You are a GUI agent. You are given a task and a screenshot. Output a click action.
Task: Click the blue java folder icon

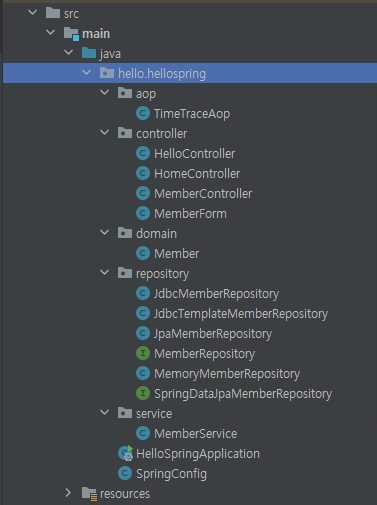coord(89,53)
